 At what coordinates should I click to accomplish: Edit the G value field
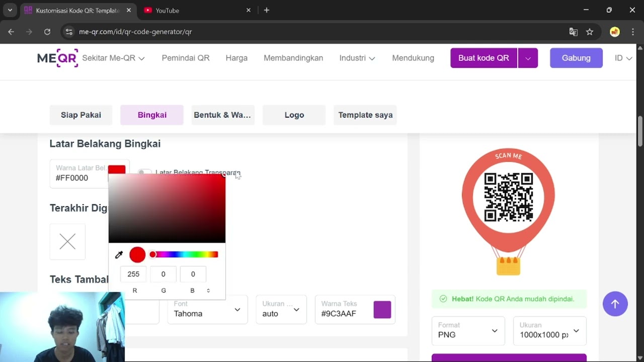(163, 274)
